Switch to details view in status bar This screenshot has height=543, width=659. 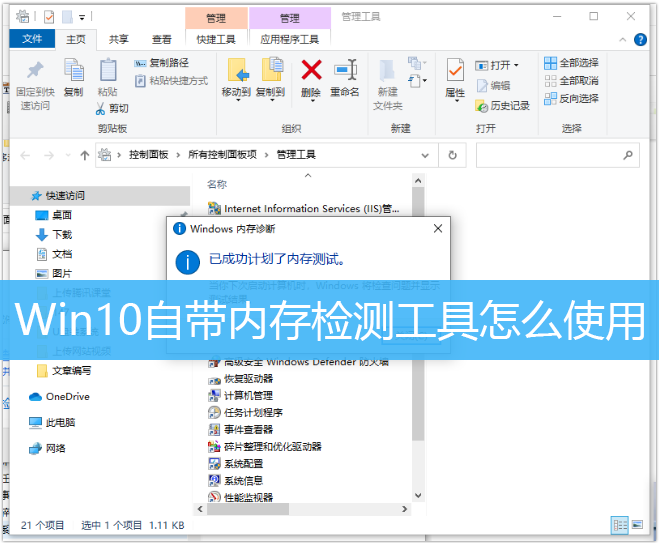pyautogui.click(x=621, y=524)
